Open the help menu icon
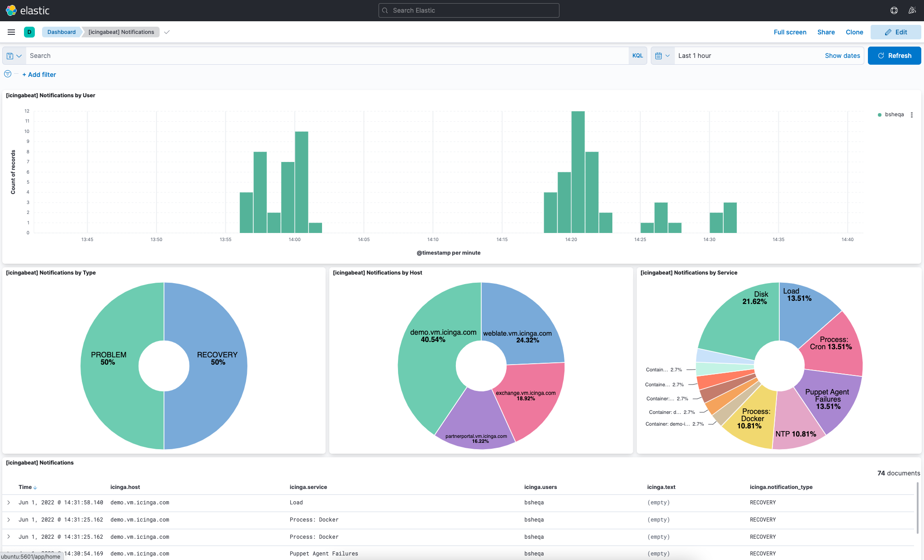 (894, 10)
